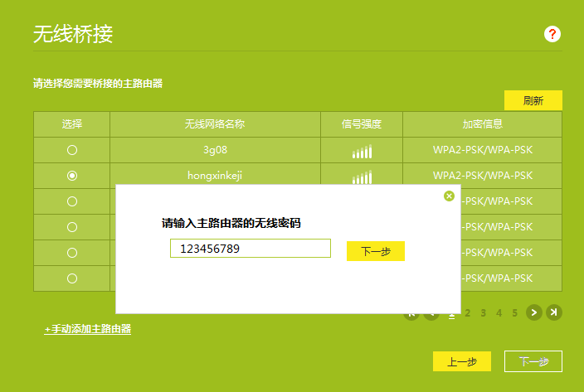The width and height of the screenshot is (584, 392).
Task: Go to page 5 of the router list
Action: tap(514, 313)
